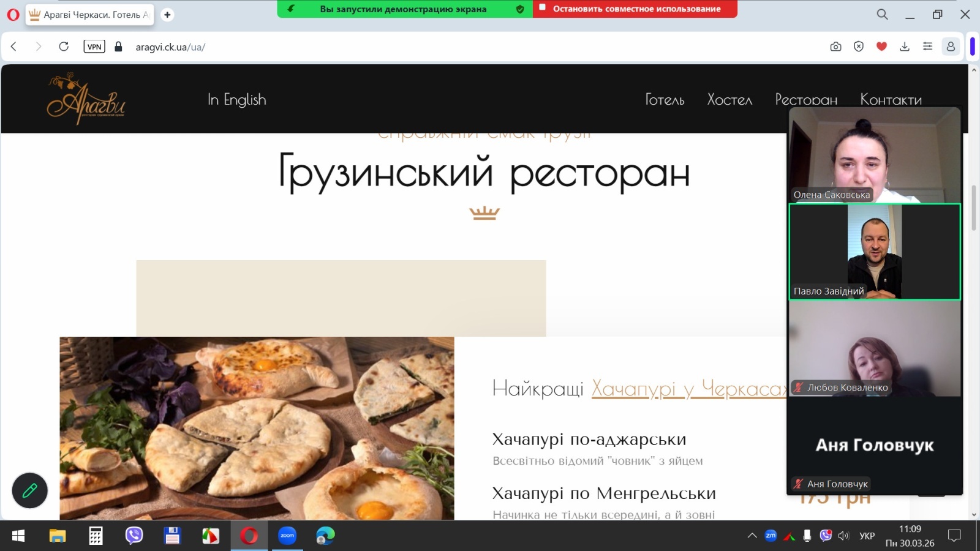Viewport: 980px width, 551px height.
Task: Click the browser reload page icon
Action: point(64,47)
